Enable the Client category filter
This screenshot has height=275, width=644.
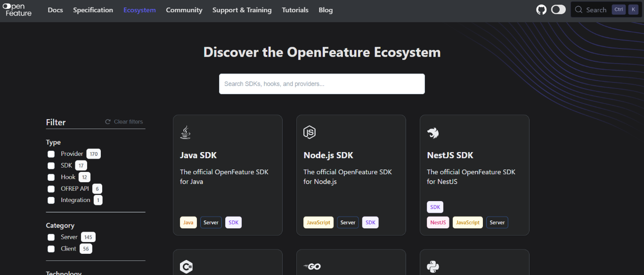50,249
